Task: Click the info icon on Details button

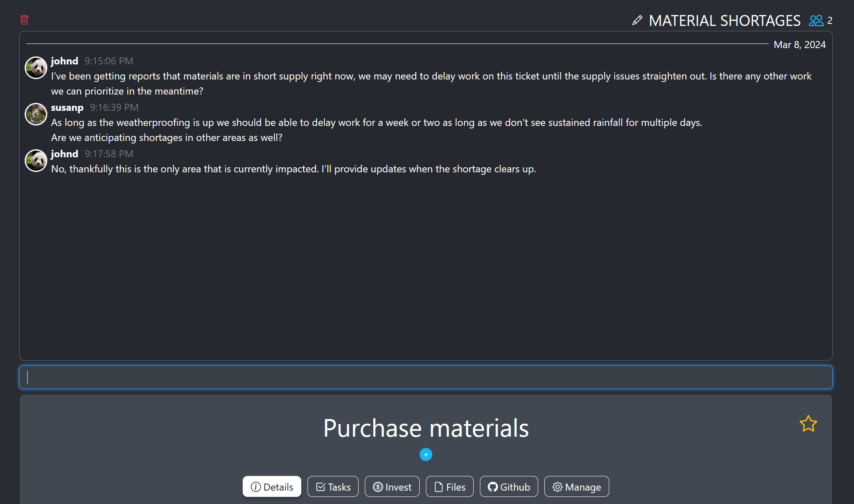Action: (x=255, y=487)
